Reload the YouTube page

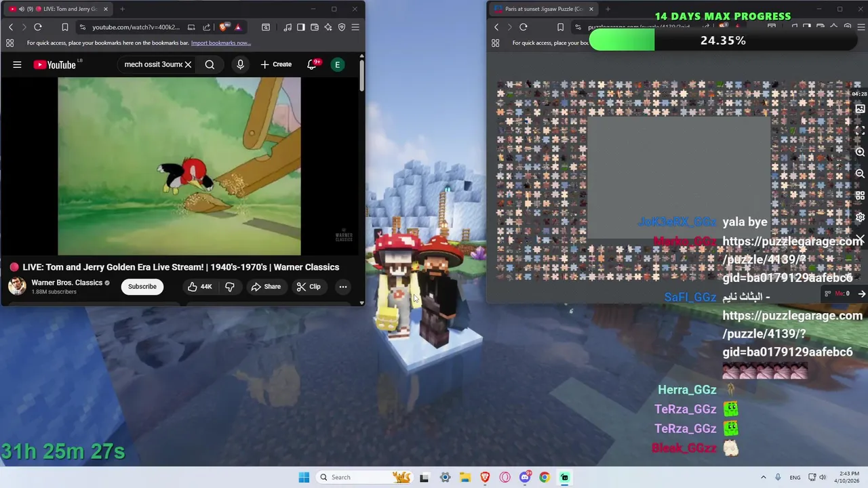click(x=38, y=27)
